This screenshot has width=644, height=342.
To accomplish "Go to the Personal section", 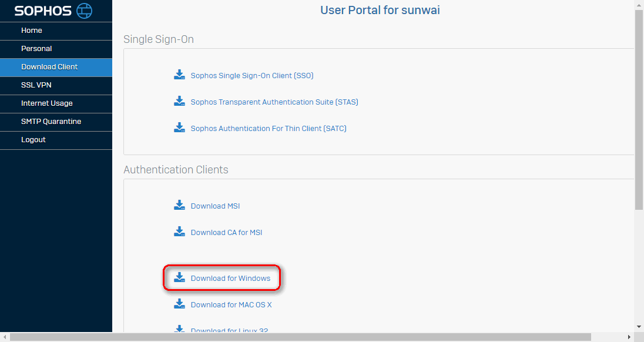I will pyautogui.click(x=56, y=49).
